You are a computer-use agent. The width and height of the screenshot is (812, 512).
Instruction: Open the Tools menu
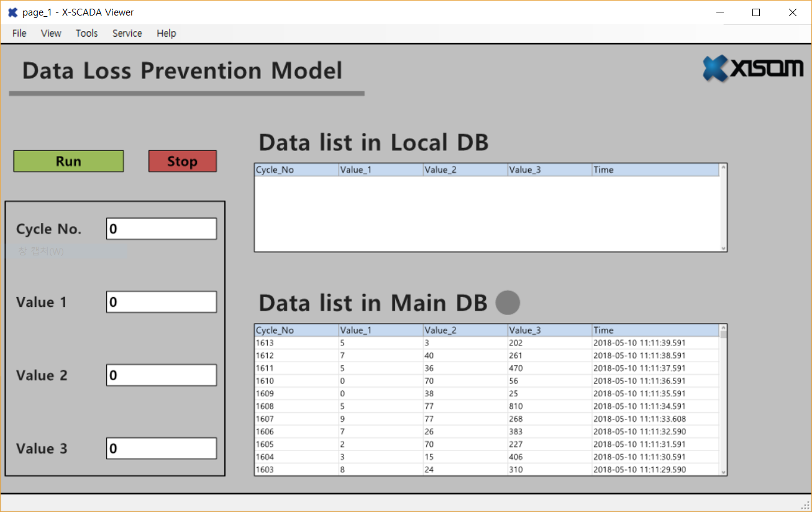[87, 34]
